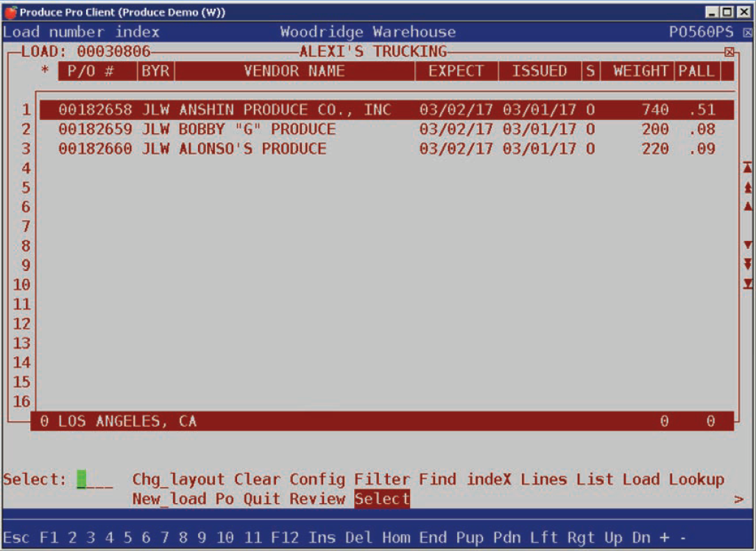
Task: Click into the Select input field
Action: click(95, 480)
